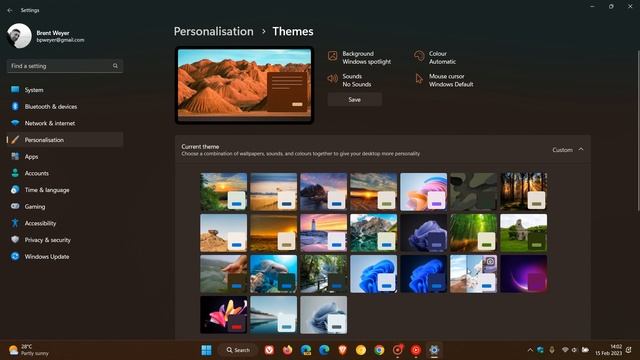This screenshot has height=360, width=640.
Task: Click the Find a setting search box
Action: (x=64, y=66)
